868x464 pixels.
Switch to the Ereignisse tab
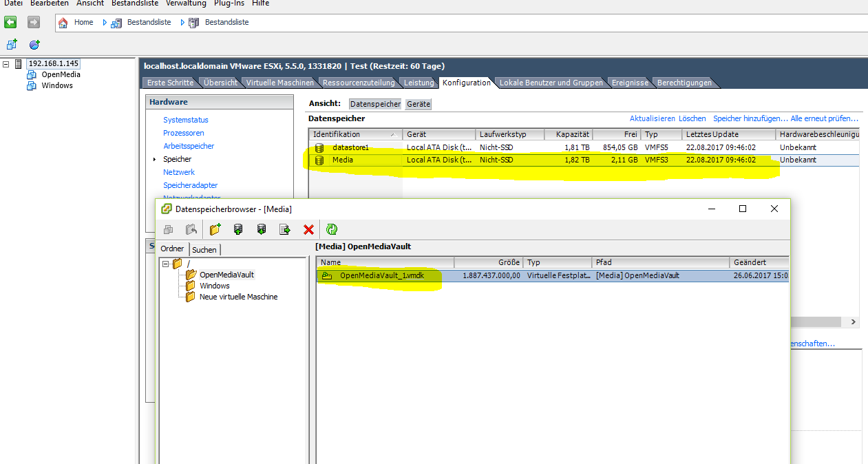[x=630, y=83]
